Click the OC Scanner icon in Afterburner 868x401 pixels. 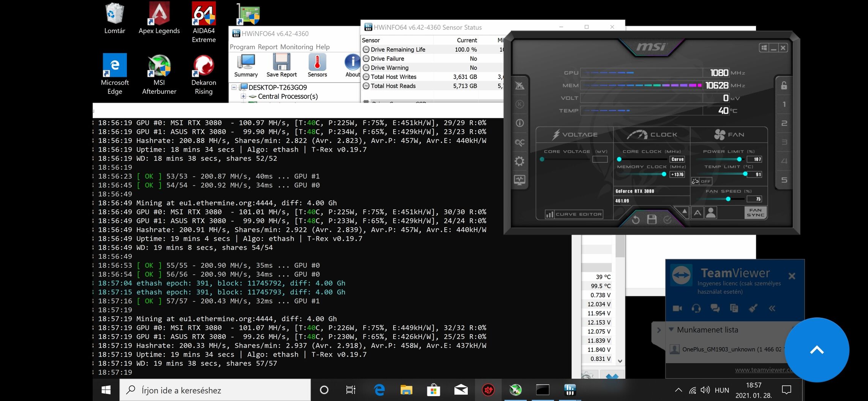(x=519, y=143)
